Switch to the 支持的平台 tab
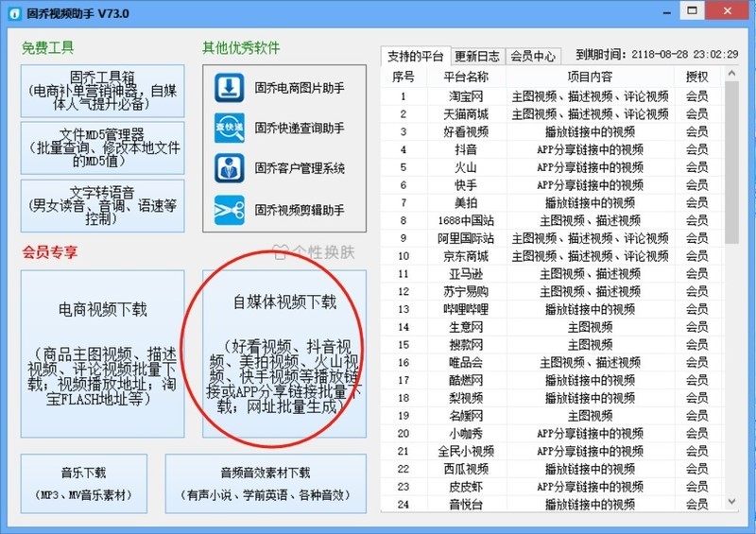The image size is (756, 534). [415, 57]
